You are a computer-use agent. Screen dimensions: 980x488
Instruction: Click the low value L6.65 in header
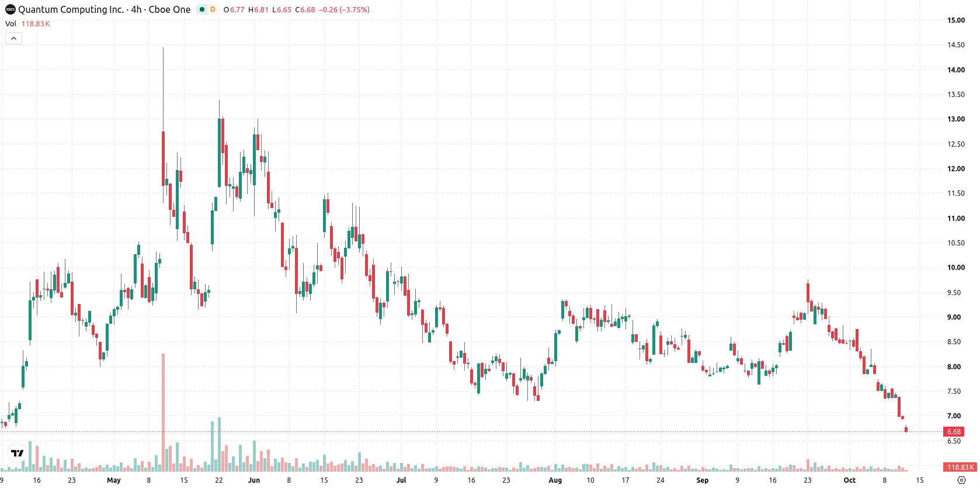(x=282, y=10)
